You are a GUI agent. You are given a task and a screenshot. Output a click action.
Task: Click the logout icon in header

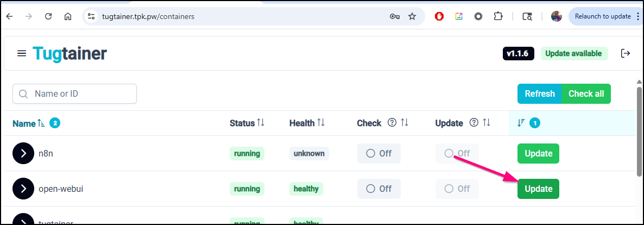tap(626, 53)
